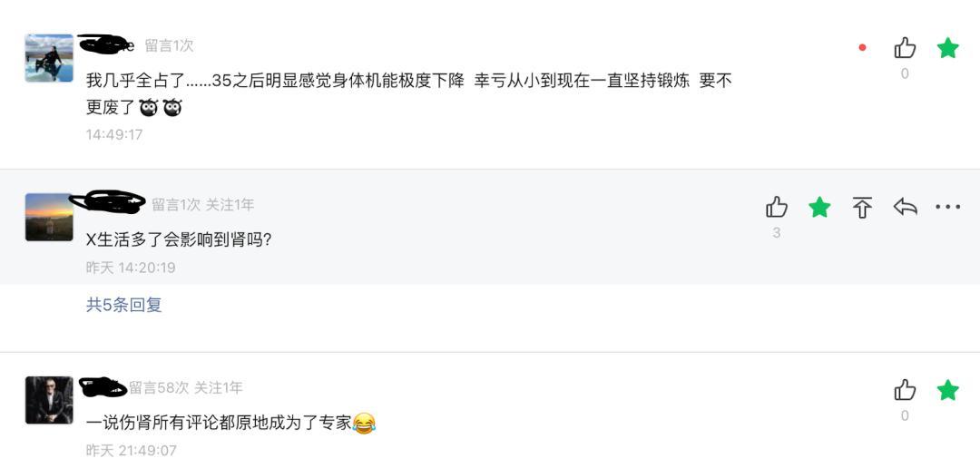Expand the 共5条回复 replies
The width and height of the screenshot is (980, 468).
tap(124, 305)
